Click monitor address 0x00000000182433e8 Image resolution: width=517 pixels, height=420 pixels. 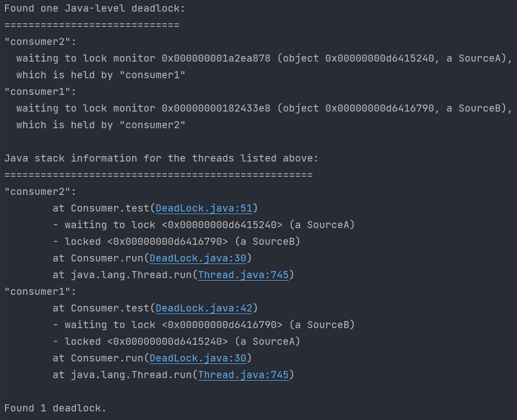pos(216,108)
